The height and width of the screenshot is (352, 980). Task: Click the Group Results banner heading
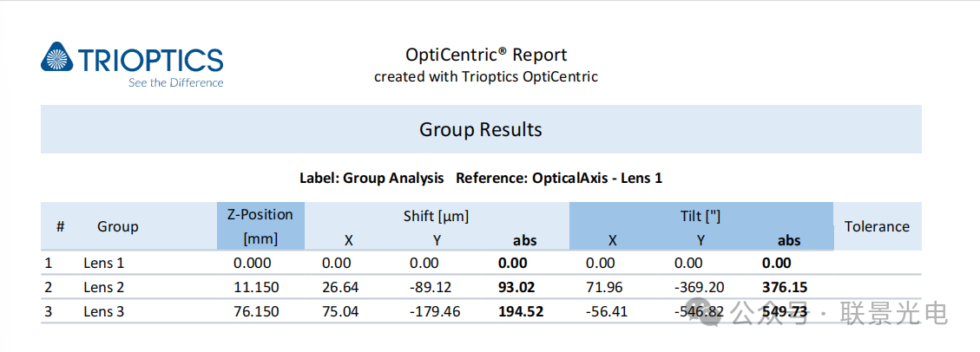click(481, 130)
